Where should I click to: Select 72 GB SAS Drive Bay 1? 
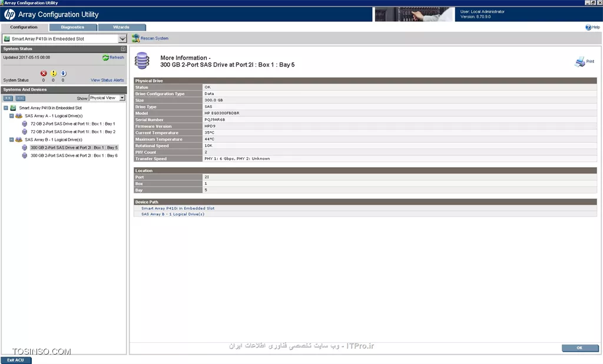(x=72, y=124)
